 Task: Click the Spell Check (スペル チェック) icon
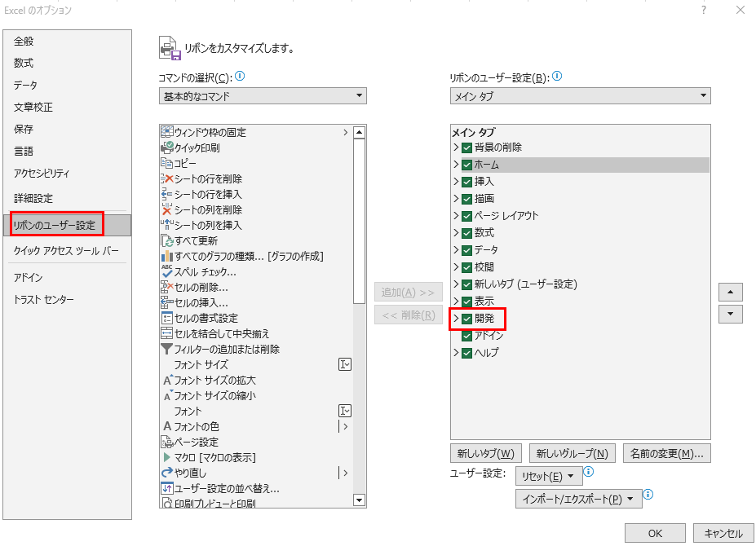point(167,271)
